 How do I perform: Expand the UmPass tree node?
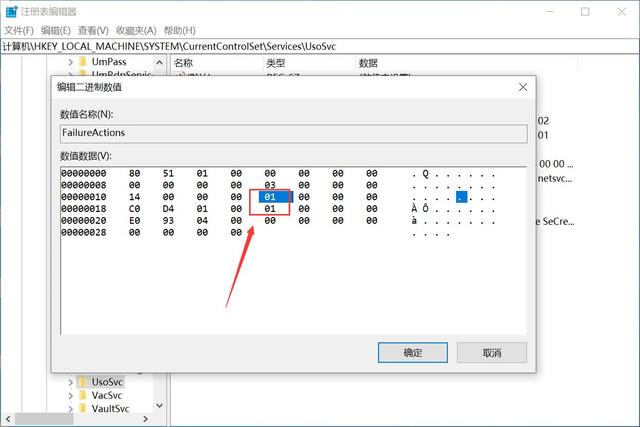click(71, 62)
